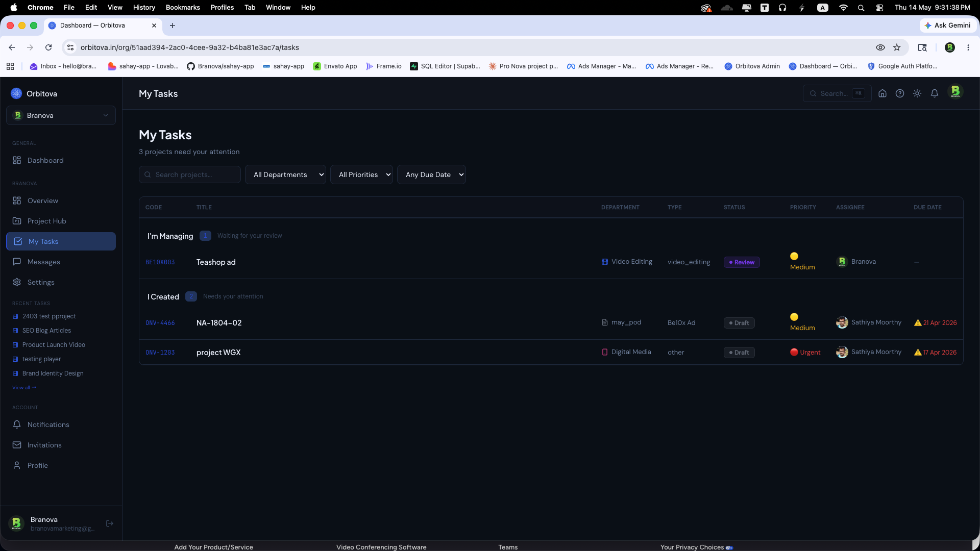Viewport: 980px width, 551px height.
Task: Open a new browser tab
Action: coord(173,26)
